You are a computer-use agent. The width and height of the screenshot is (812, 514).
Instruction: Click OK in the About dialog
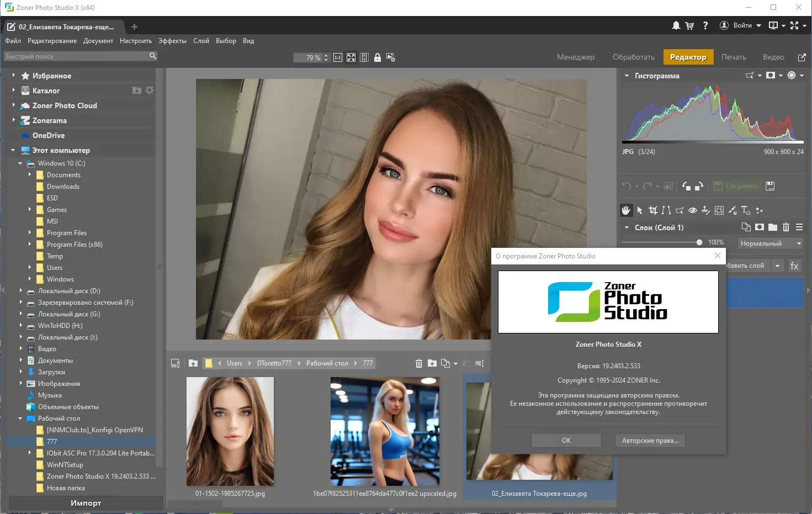(566, 441)
